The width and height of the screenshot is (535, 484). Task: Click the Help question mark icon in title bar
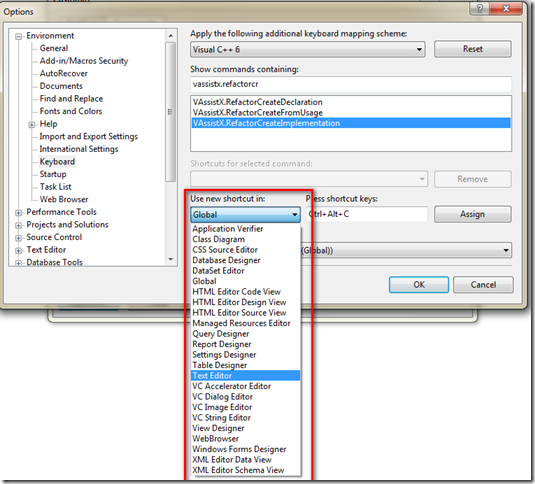(x=479, y=8)
